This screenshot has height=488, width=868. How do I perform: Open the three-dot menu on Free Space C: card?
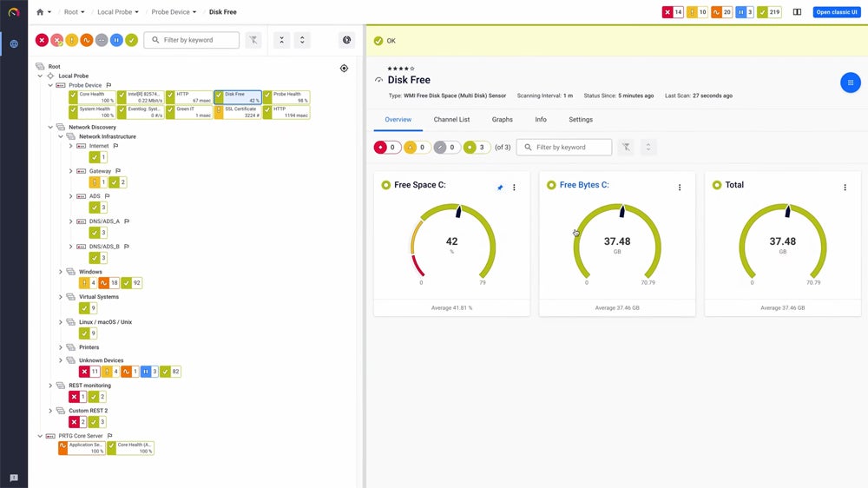[514, 188]
